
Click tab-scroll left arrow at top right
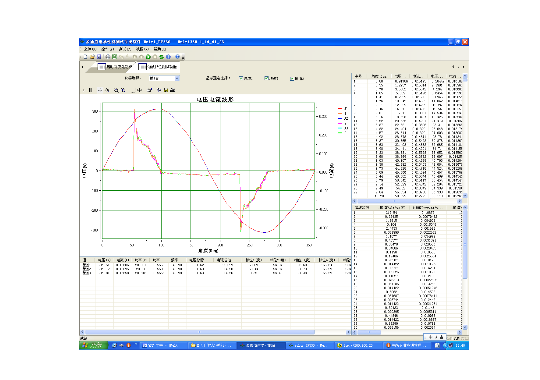[454, 67]
